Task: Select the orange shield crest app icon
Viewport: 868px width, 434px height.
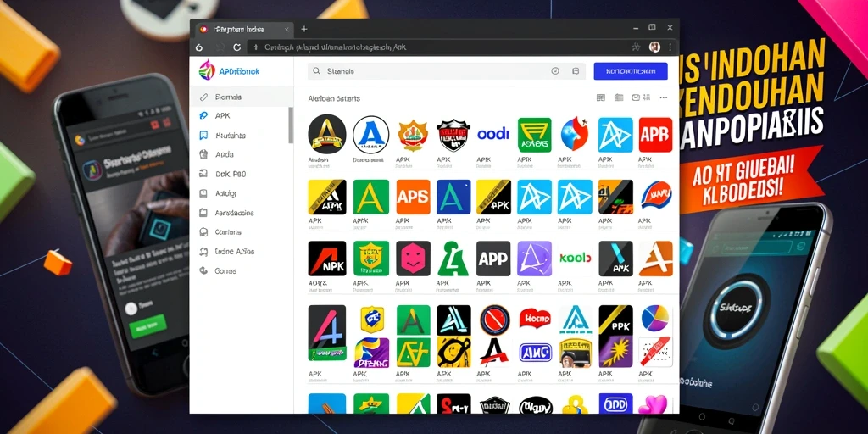Action: point(413,135)
